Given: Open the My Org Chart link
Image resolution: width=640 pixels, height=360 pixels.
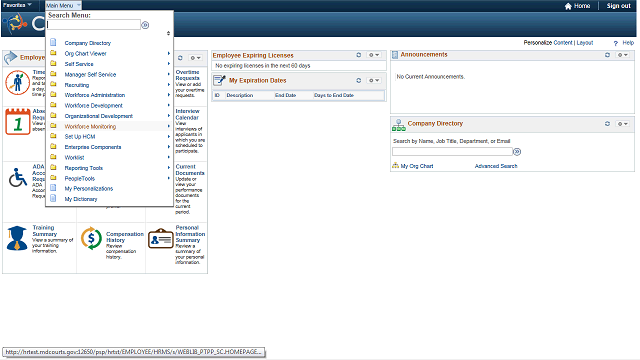Looking at the screenshot, I should [417, 166].
